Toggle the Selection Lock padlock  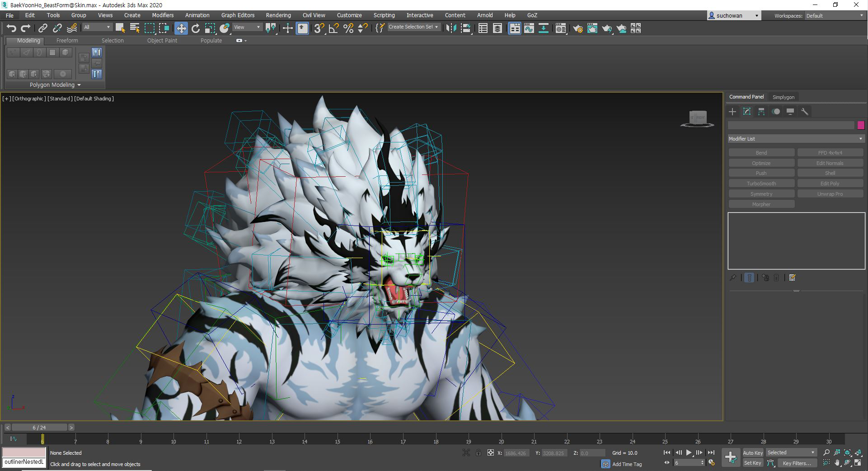click(479, 452)
